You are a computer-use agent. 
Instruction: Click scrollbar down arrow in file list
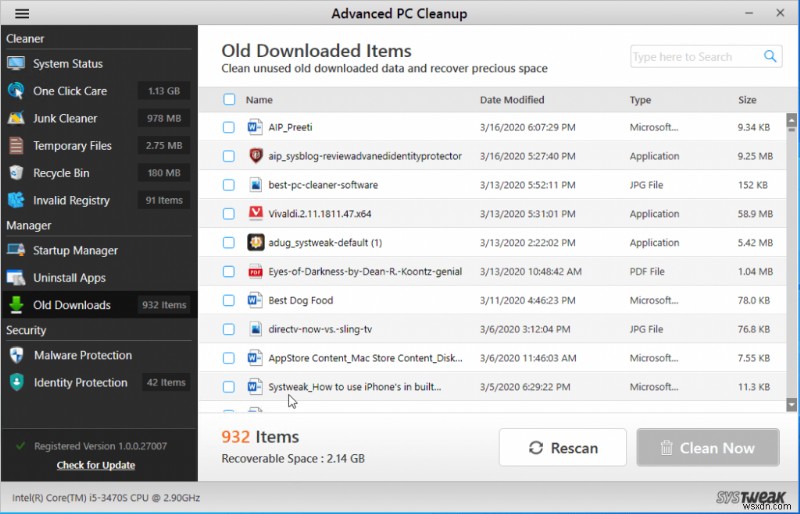click(791, 404)
